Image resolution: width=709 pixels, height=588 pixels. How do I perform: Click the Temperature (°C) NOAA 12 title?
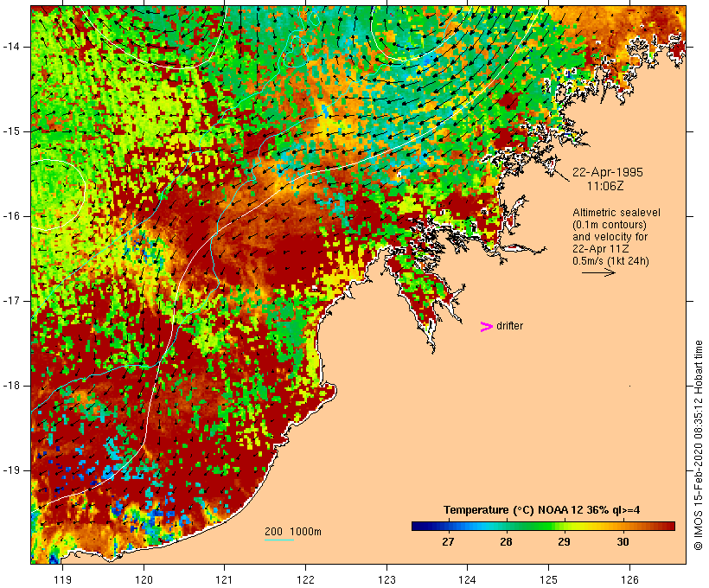tap(542, 509)
